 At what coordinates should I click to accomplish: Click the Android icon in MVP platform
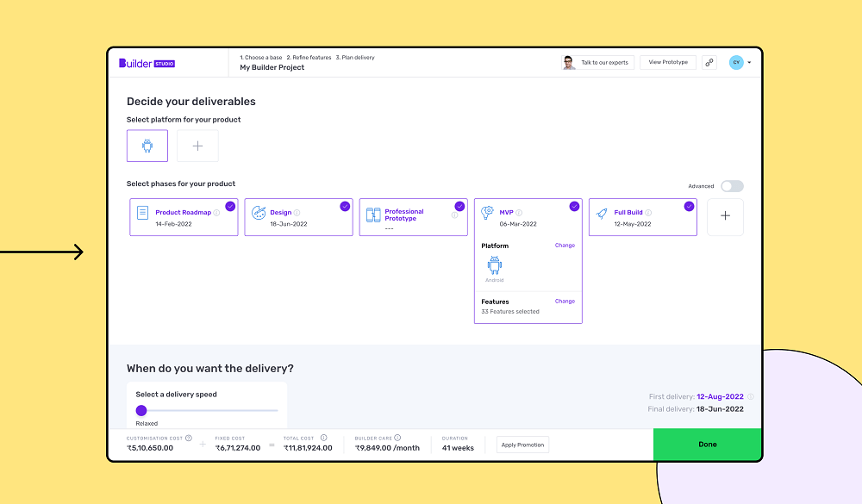tap(494, 265)
